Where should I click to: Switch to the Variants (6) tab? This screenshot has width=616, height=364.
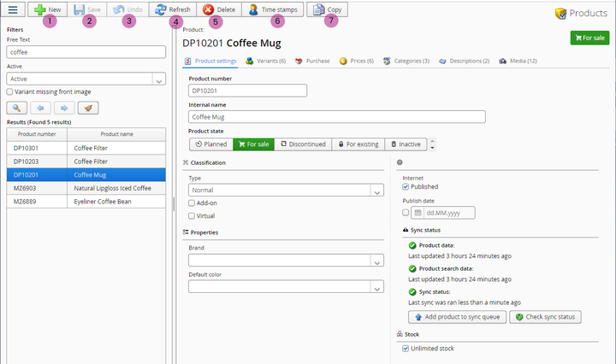pos(264,62)
